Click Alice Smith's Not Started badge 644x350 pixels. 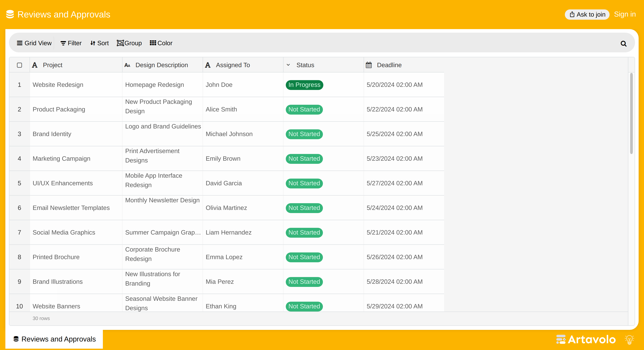point(304,110)
